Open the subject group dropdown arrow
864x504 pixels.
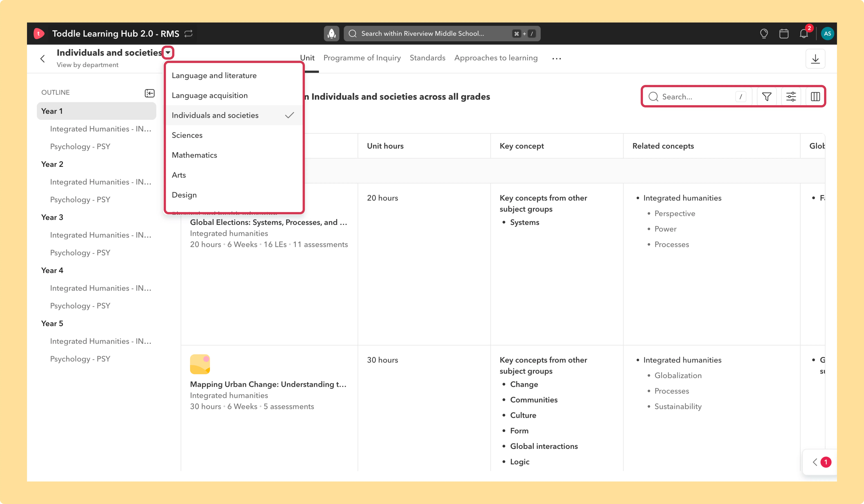point(168,53)
